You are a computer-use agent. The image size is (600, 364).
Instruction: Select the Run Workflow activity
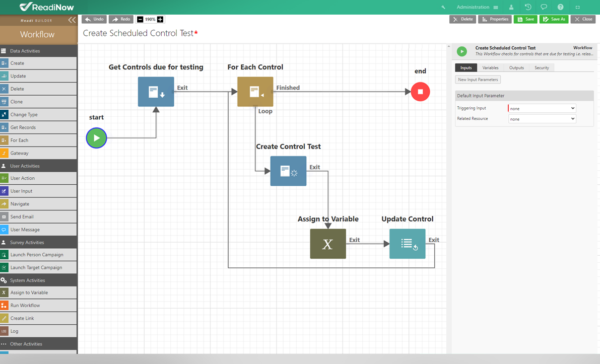38,306
